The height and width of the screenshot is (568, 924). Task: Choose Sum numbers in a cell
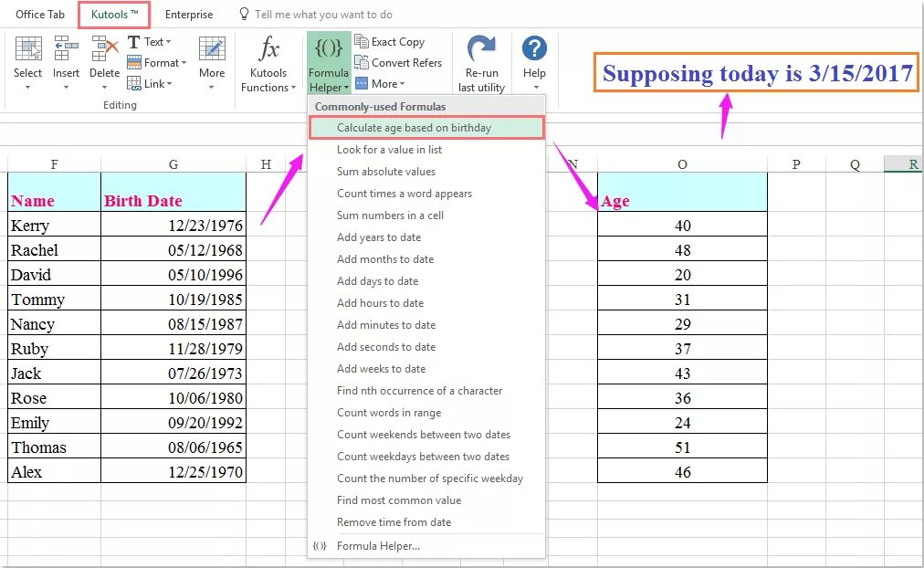(426, 216)
